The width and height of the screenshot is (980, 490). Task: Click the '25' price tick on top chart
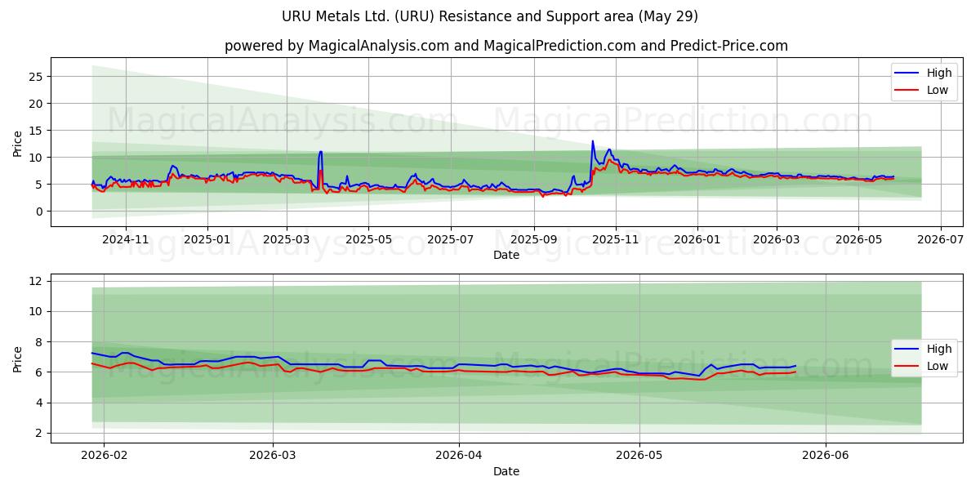point(38,77)
